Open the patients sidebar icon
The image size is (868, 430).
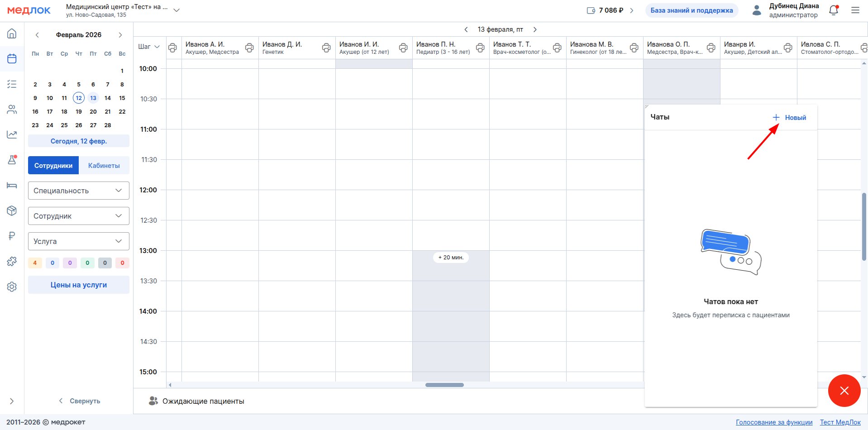(x=12, y=109)
